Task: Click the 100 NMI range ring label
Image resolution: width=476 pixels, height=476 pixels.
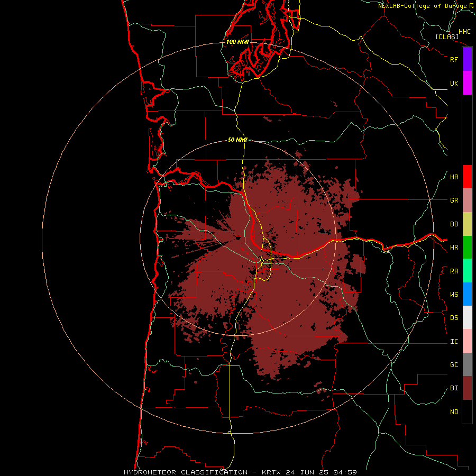Action: click(237, 42)
